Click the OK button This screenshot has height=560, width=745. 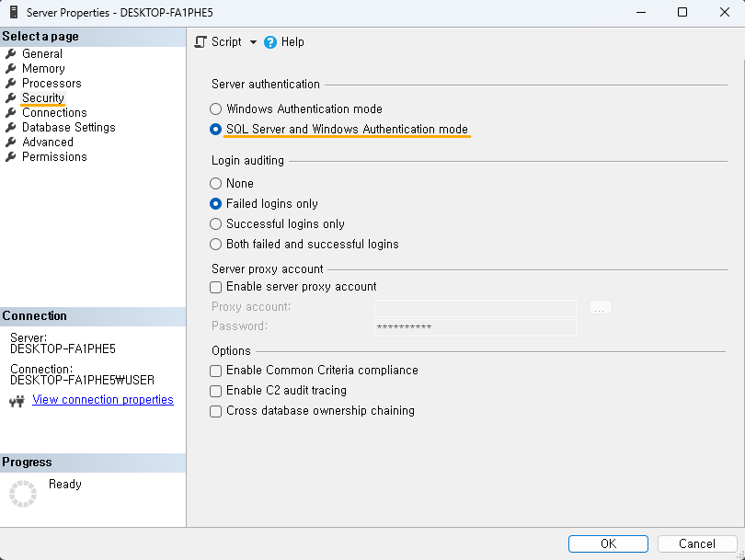point(608,543)
